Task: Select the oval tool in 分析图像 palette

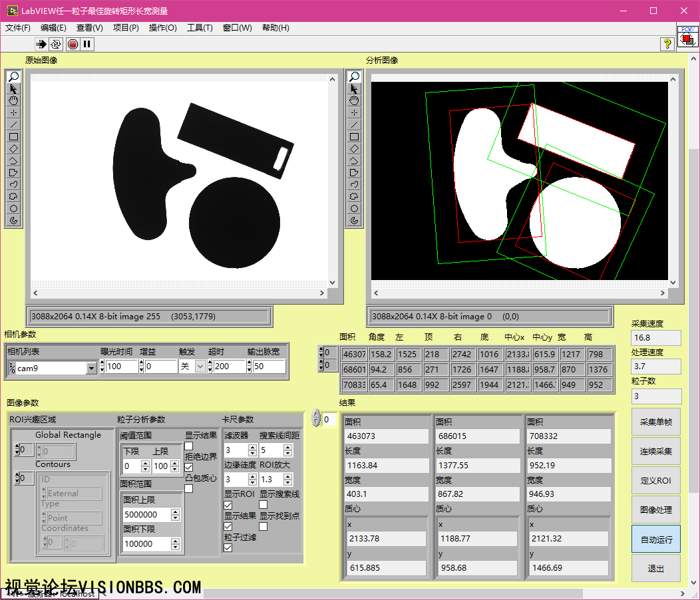Action: [x=354, y=209]
